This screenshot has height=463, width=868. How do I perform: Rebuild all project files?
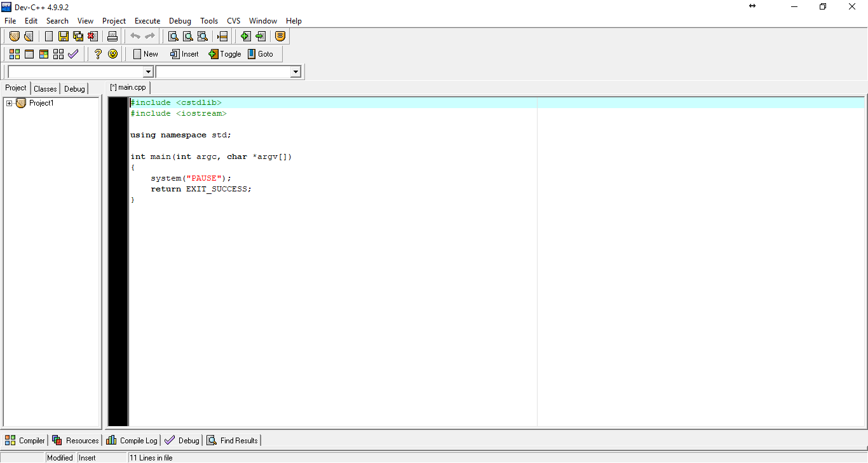coord(58,53)
